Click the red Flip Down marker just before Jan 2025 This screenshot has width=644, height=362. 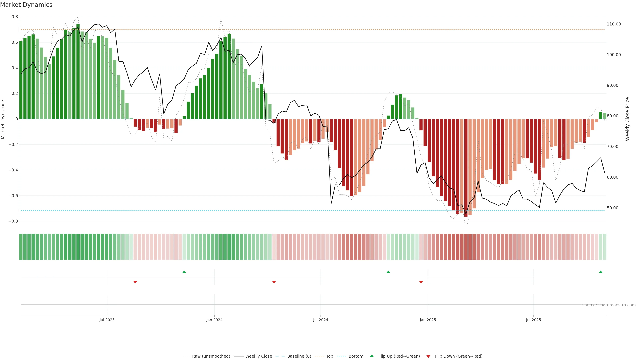(x=421, y=282)
